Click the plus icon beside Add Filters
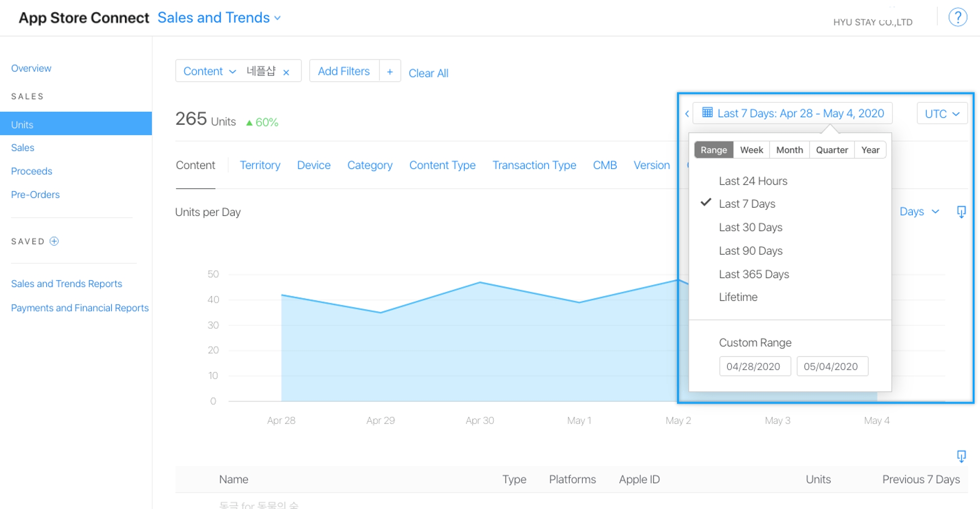Viewport: 980px width, 509px height. (390, 72)
